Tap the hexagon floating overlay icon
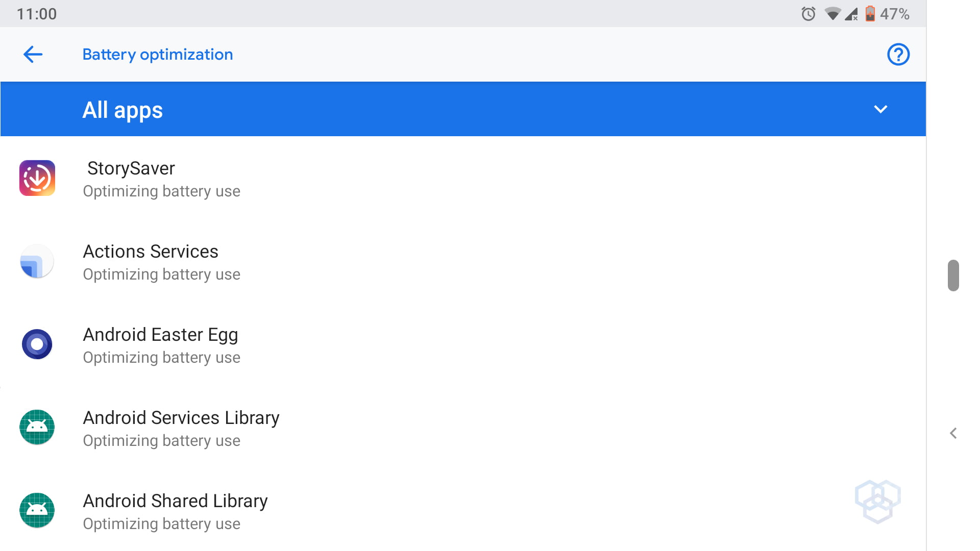This screenshot has height=551, width=980. click(x=877, y=501)
